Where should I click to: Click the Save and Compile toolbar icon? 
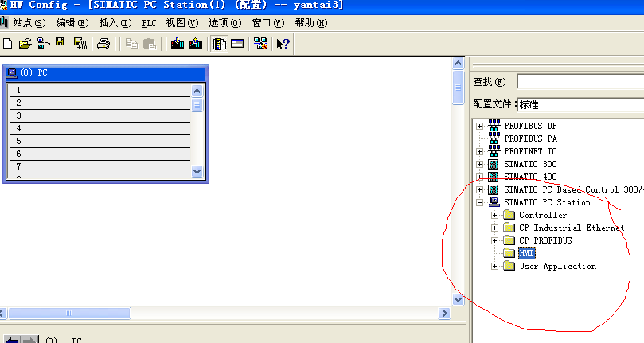[x=80, y=44]
